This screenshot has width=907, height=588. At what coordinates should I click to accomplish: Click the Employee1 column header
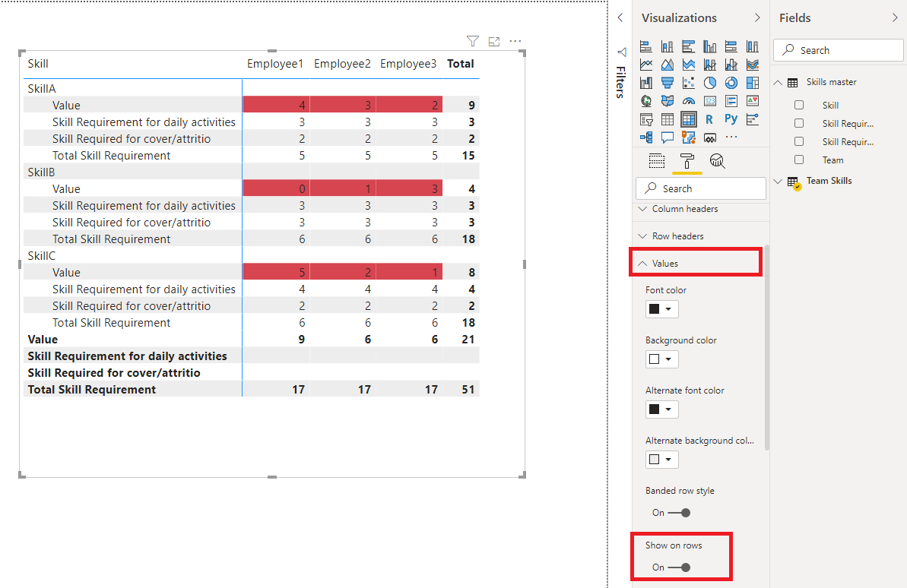[274, 64]
